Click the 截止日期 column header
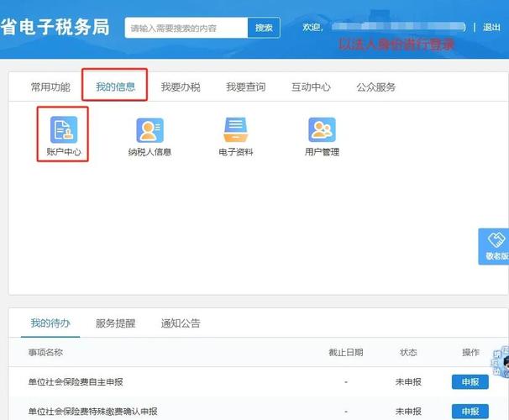The height and width of the screenshot is (420, 509). [x=346, y=352]
